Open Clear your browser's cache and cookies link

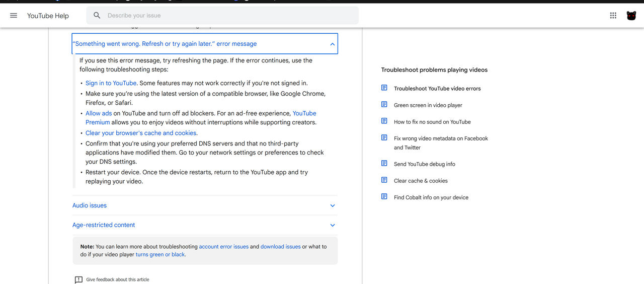tap(141, 133)
